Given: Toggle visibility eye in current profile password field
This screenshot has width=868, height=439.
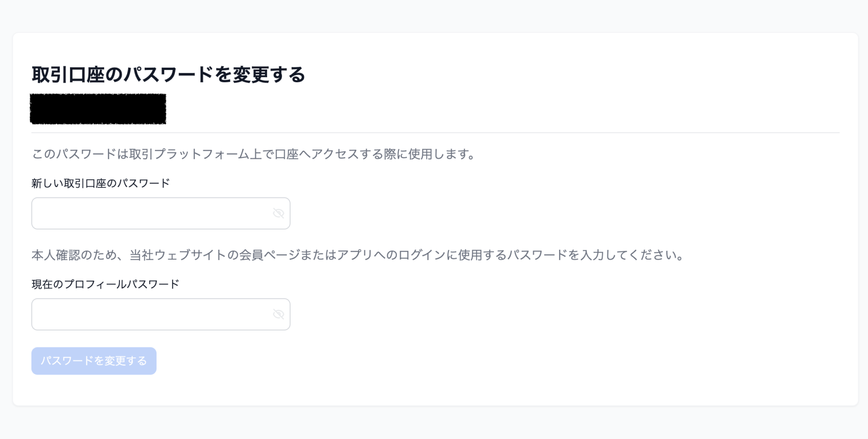Looking at the screenshot, I should [278, 314].
